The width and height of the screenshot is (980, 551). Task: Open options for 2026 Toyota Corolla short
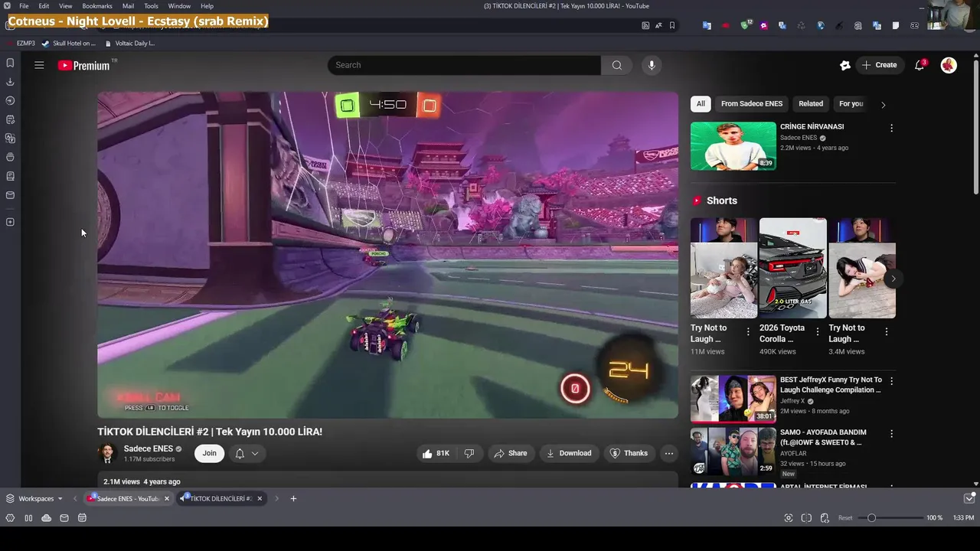[x=818, y=331]
